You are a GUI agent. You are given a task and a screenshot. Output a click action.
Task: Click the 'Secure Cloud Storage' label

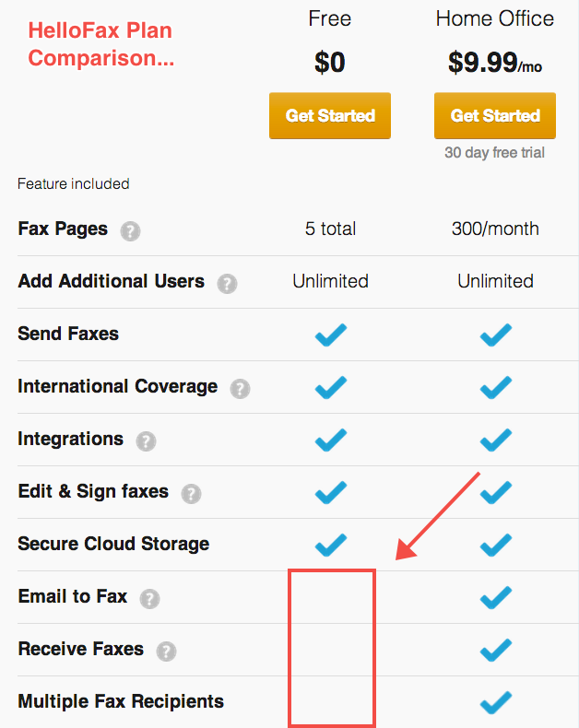pyautogui.click(x=113, y=544)
